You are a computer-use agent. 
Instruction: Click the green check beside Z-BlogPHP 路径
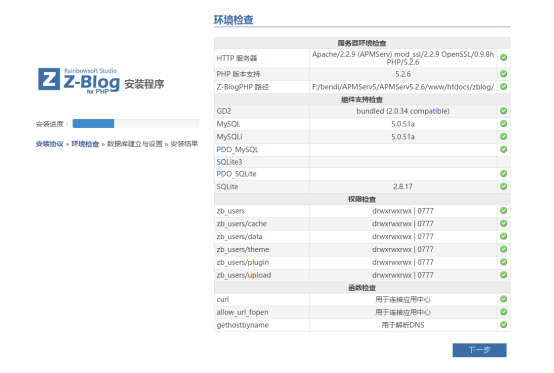click(x=503, y=87)
